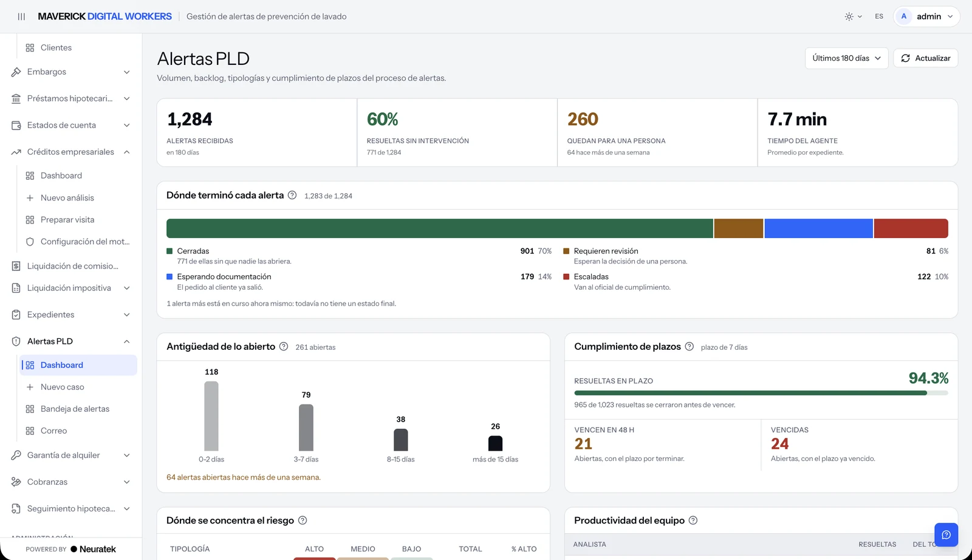Click the green Cerradas bar segment

coord(440,228)
